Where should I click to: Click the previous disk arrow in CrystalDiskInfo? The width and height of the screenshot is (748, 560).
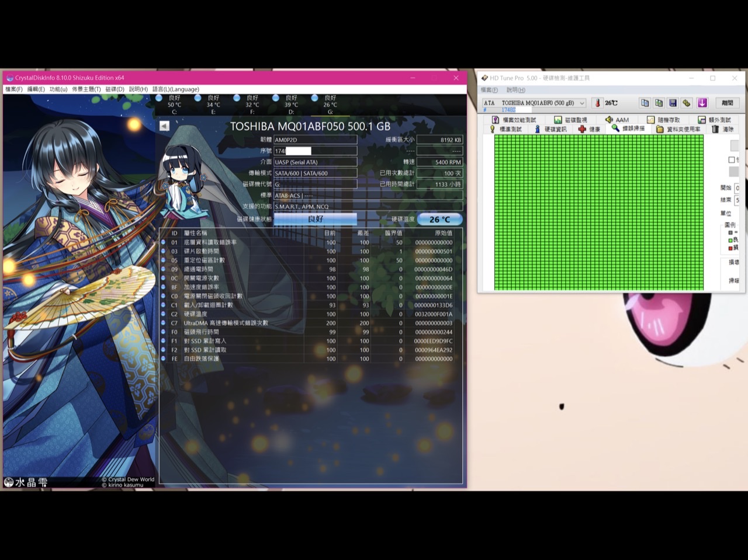tap(164, 126)
